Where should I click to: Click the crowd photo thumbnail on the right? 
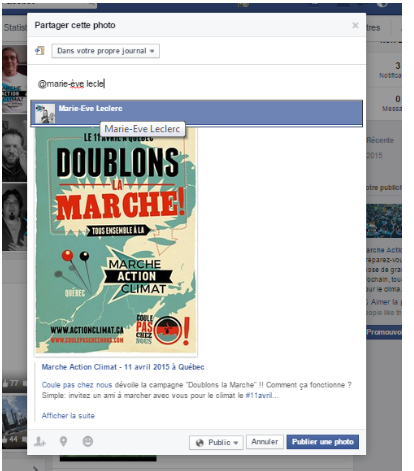pos(384,221)
